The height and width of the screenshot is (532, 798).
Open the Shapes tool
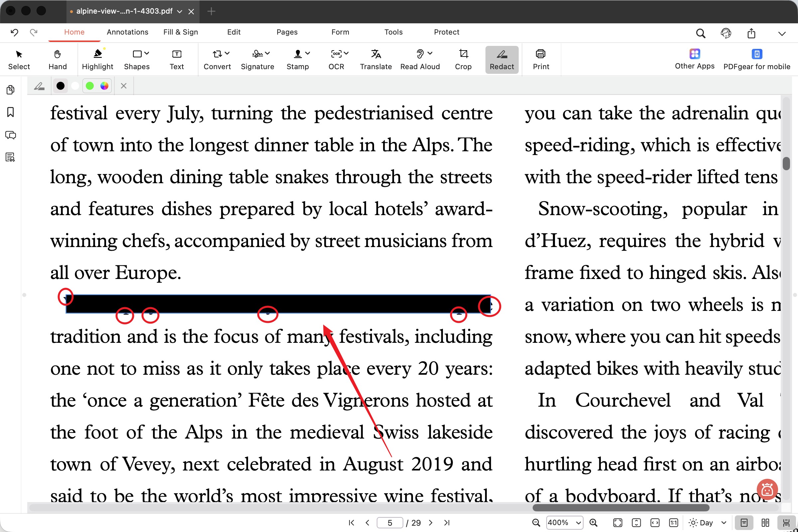[137, 60]
